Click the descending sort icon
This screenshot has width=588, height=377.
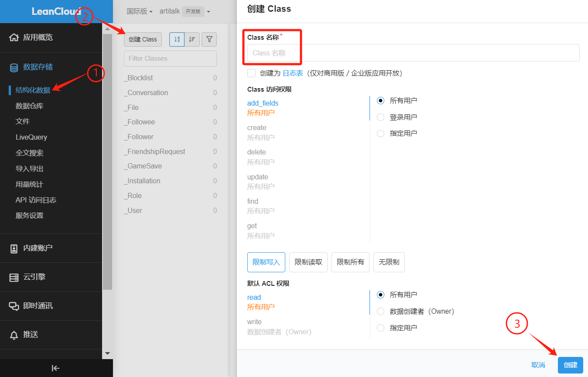tap(192, 39)
